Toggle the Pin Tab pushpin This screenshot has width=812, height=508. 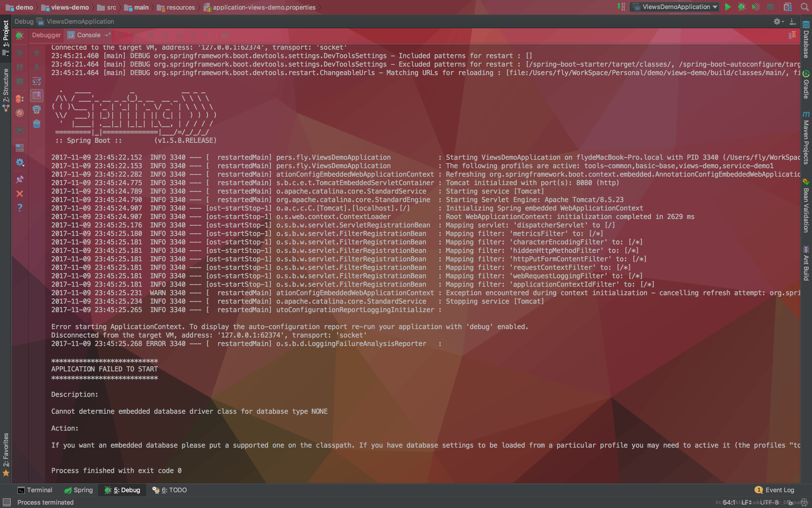[20, 179]
